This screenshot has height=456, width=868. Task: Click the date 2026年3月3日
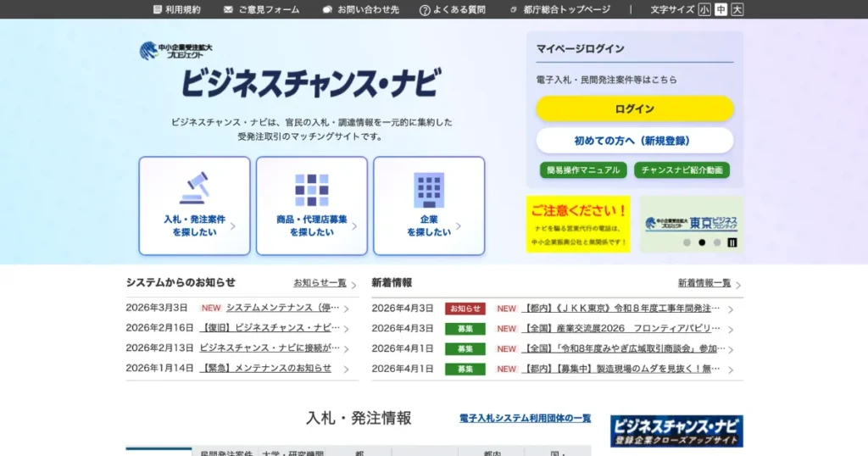157,308
